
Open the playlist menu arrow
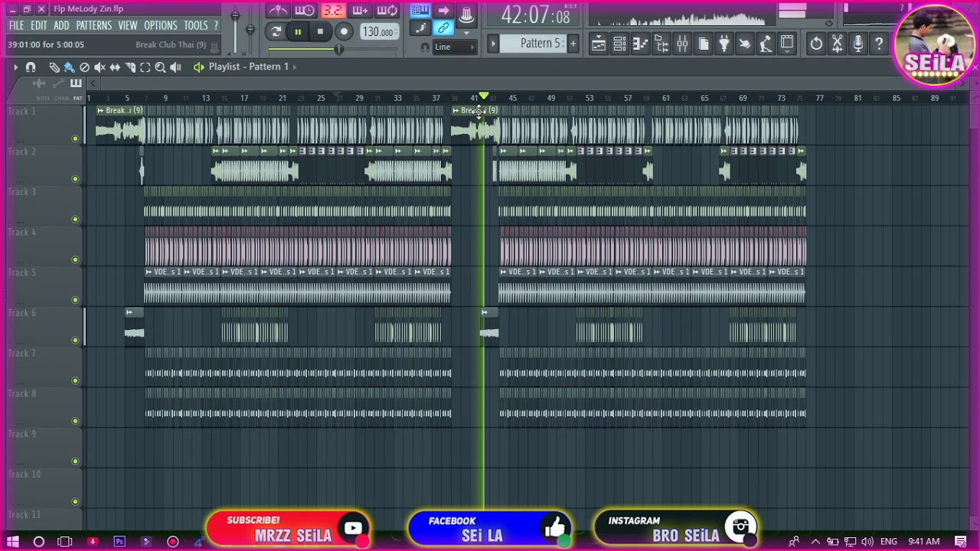coord(15,67)
